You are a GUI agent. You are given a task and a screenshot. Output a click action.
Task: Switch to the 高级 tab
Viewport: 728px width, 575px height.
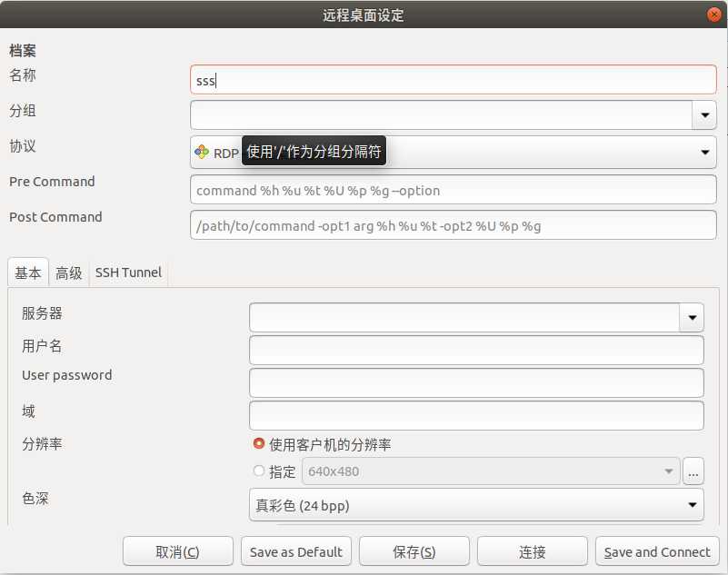tap(69, 273)
